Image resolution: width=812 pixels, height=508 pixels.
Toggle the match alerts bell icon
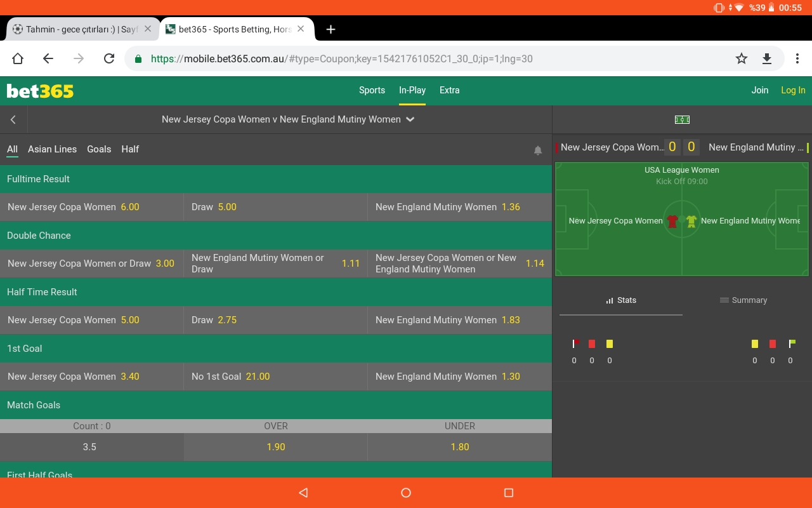[538, 150]
